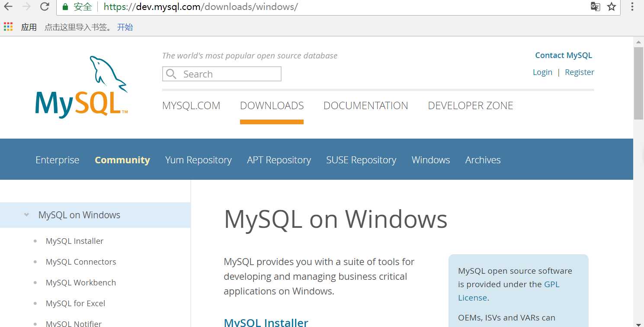This screenshot has width=644, height=327.
Task: Click the page's vertical scrollbar thumb
Action: tap(638, 82)
